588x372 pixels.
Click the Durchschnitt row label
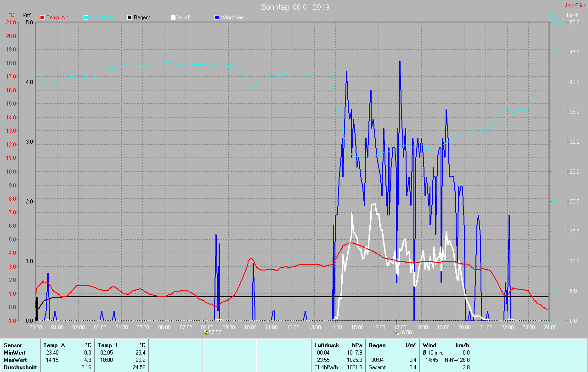click(20, 367)
